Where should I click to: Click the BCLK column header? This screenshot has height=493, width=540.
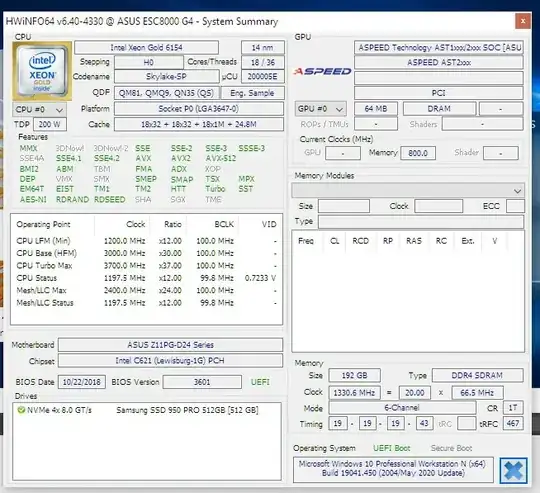point(224,224)
